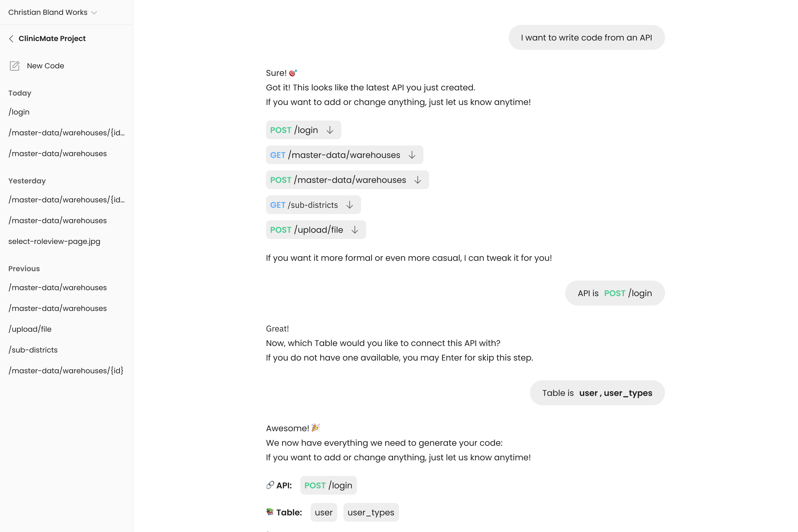
Task: Download the POST /upload/file endpoint details
Action: [355, 230]
